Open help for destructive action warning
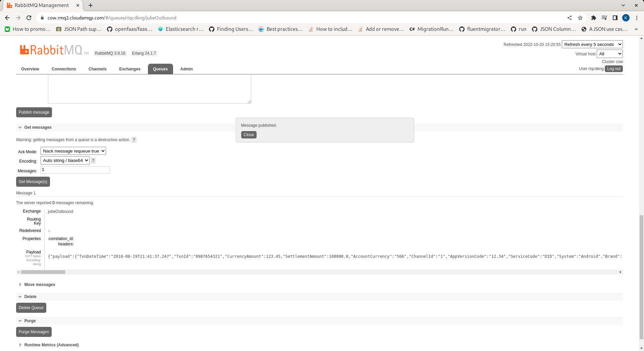 (x=134, y=140)
